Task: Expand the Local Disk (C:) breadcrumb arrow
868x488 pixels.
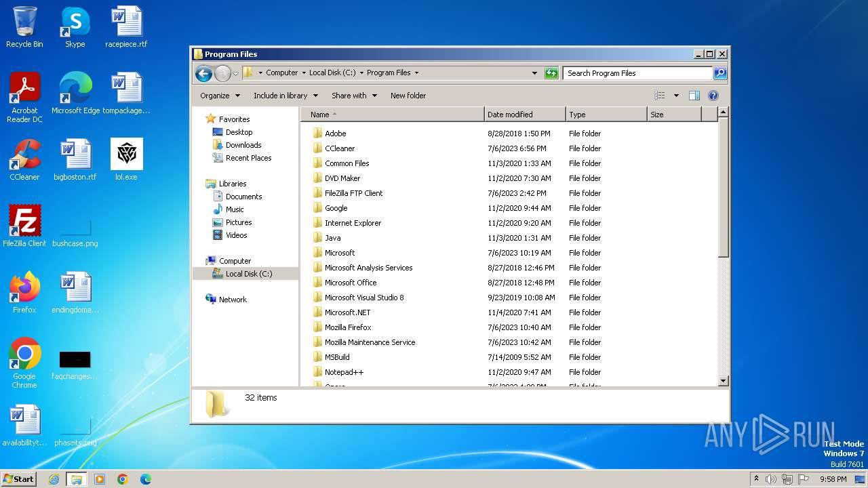Action: coord(361,73)
